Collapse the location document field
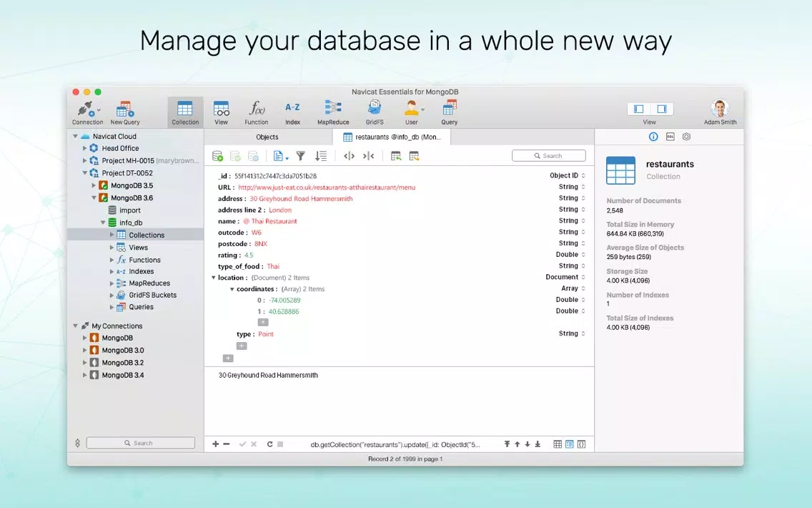The width and height of the screenshot is (812, 508). coord(213,278)
